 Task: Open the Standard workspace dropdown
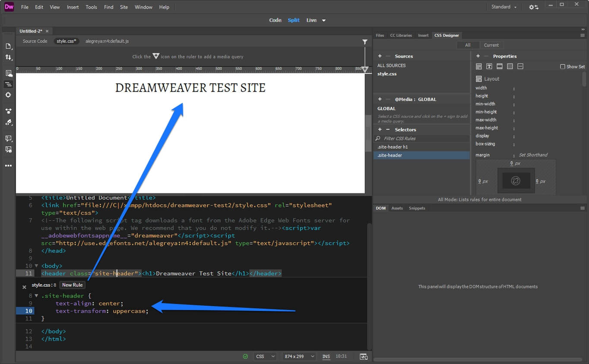click(504, 6)
